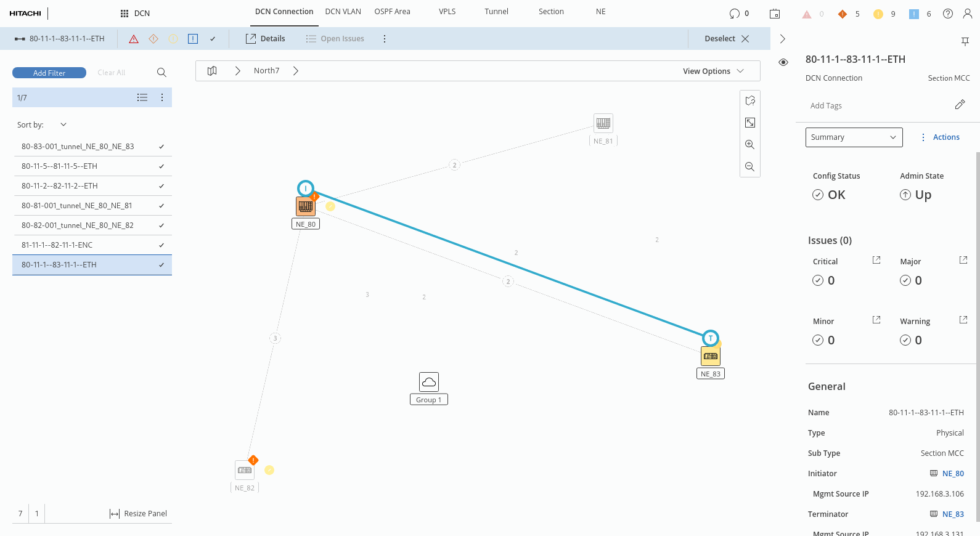Toggle the info alarm filter square

tap(193, 39)
